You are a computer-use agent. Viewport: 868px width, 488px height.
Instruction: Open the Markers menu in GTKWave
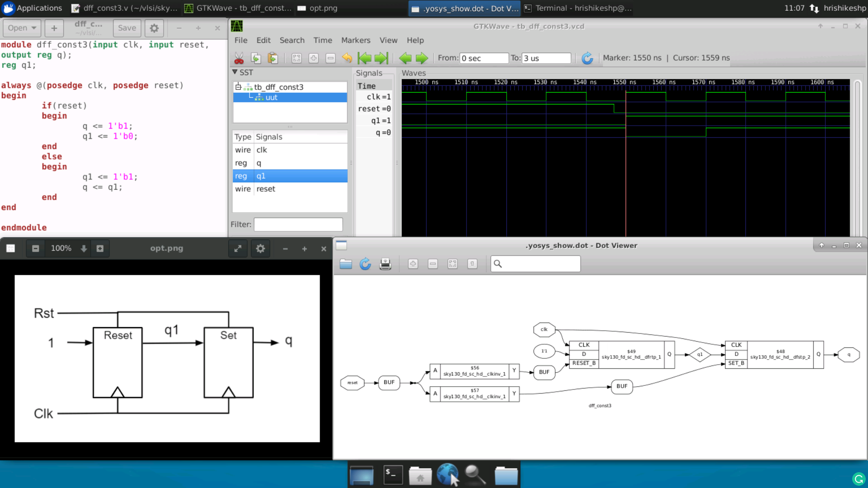coord(355,40)
